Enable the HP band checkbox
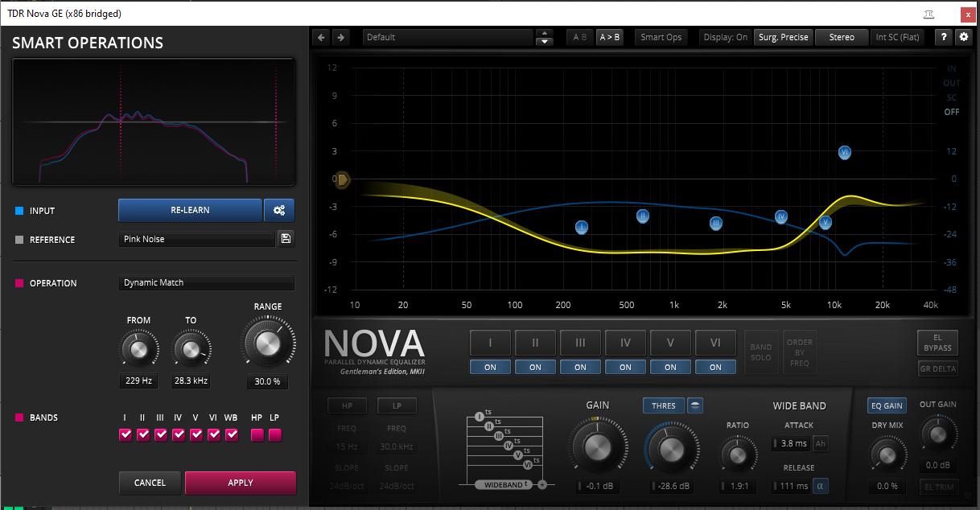The width and height of the screenshot is (980, 510). click(x=257, y=435)
